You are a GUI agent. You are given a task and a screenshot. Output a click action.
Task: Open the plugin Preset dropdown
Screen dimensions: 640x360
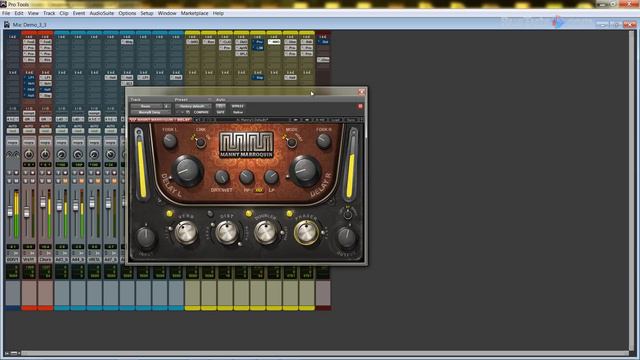[193, 106]
